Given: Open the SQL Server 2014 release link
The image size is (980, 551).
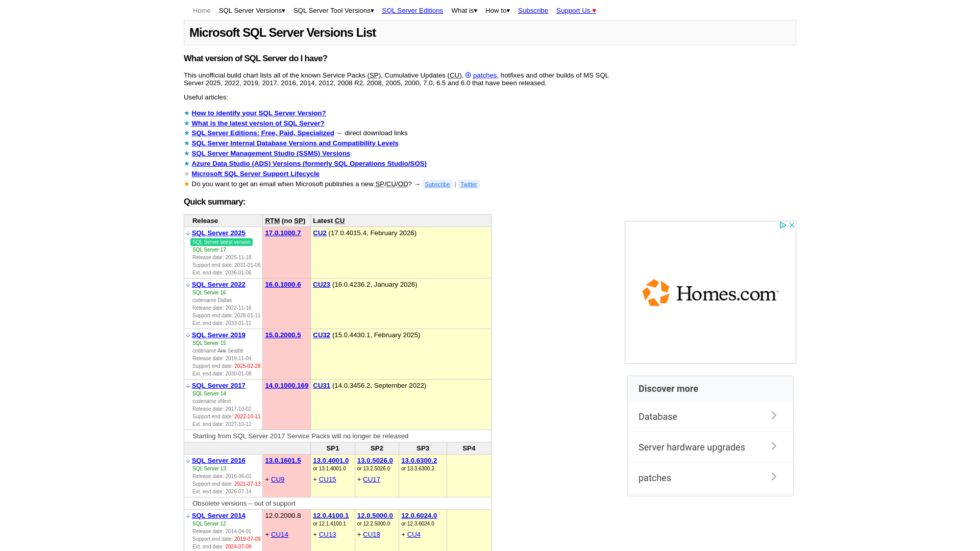Looking at the screenshot, I should [218, 516].
